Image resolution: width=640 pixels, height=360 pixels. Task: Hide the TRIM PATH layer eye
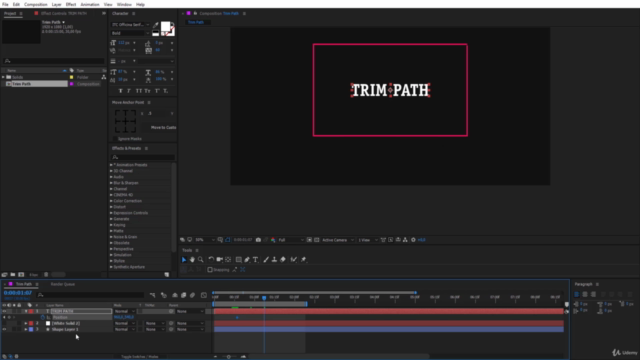(x=4, y=311)
